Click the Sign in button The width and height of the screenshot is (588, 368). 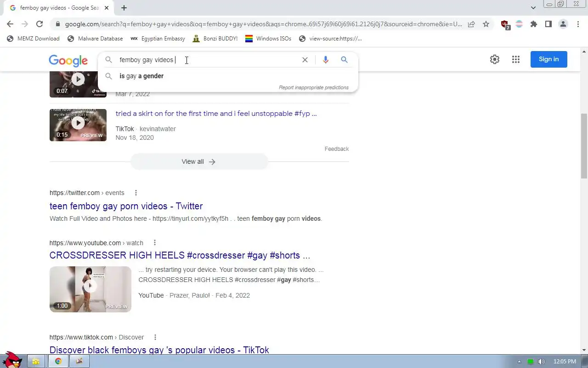(549, 59)
